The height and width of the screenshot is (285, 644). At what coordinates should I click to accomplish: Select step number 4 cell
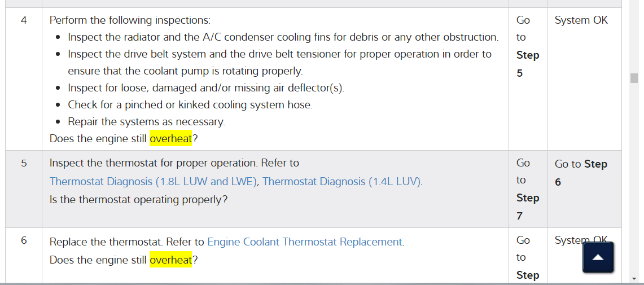(x=24, y=20)
